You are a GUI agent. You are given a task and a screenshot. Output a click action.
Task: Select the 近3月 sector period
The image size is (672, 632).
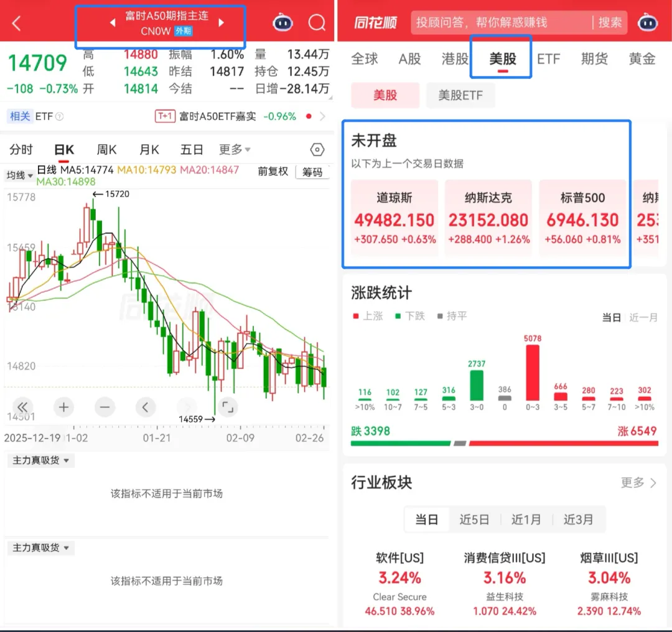[x=578, y=520]
